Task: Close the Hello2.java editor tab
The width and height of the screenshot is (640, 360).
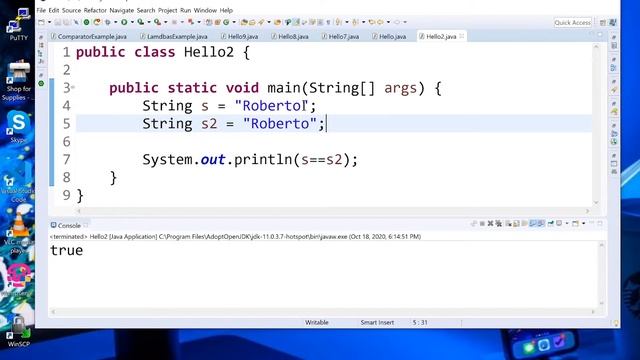Action: tap(462, 36)
